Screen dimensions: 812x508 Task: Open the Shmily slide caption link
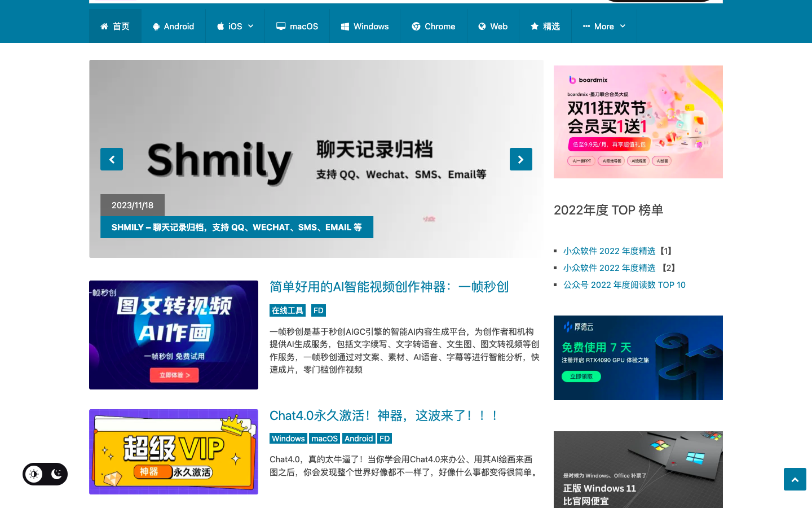click(237, 227)
